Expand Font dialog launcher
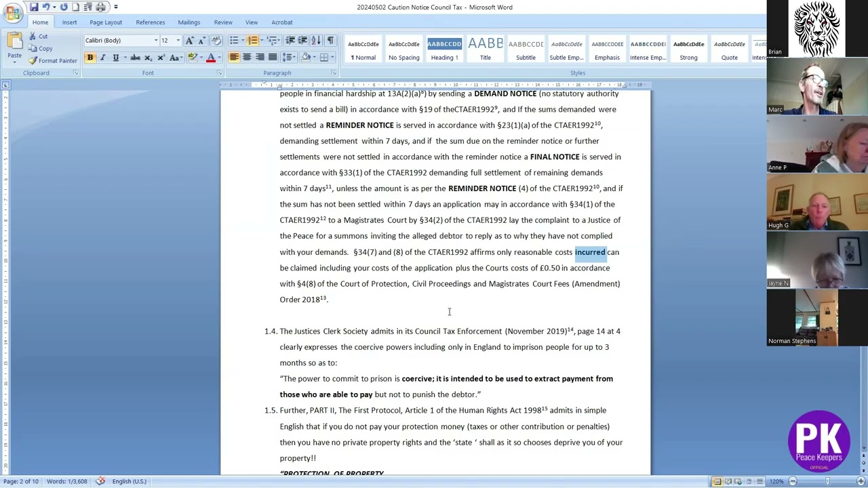This screenshot has height=488, width=868. point(219,73)
